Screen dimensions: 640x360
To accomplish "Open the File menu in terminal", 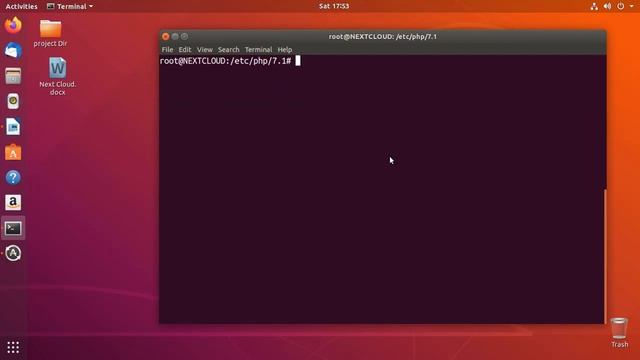I will [167, 49].
